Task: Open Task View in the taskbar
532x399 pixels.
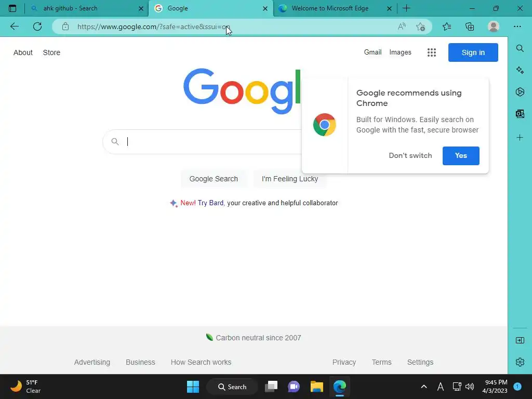Action: [x=271, y=387]
